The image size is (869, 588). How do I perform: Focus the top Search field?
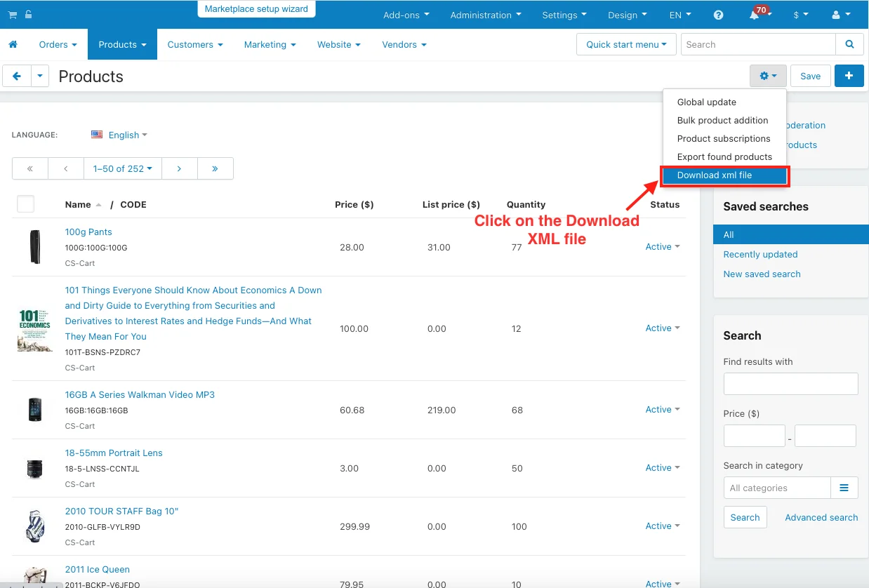pyautogui.click(x=758, y=44)
